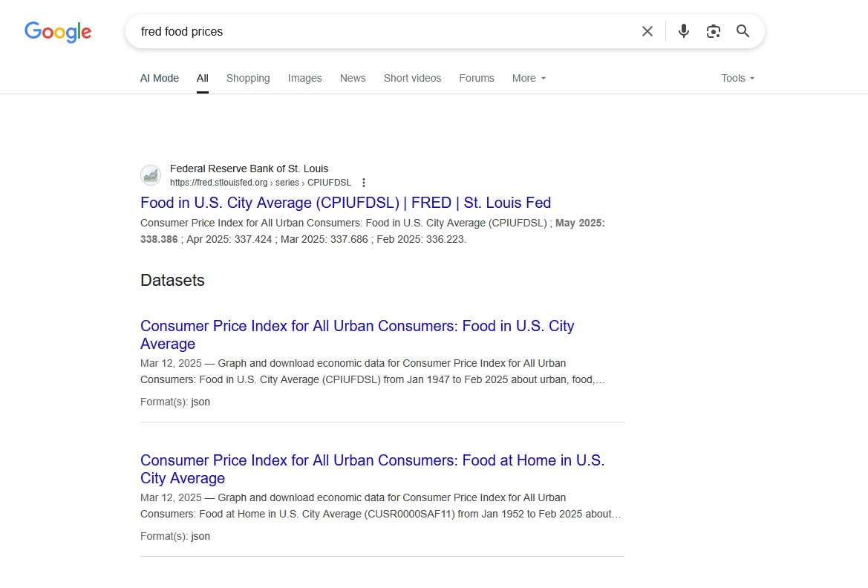
Task: Click the 'Datasets' heading
Action: click(172, 280)
